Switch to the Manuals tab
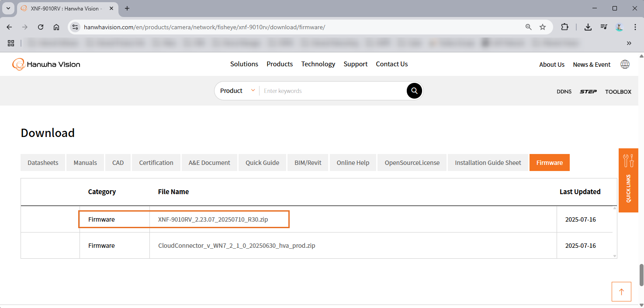Image resolution: width=644 pixels, height=308 pixels. 85,162
